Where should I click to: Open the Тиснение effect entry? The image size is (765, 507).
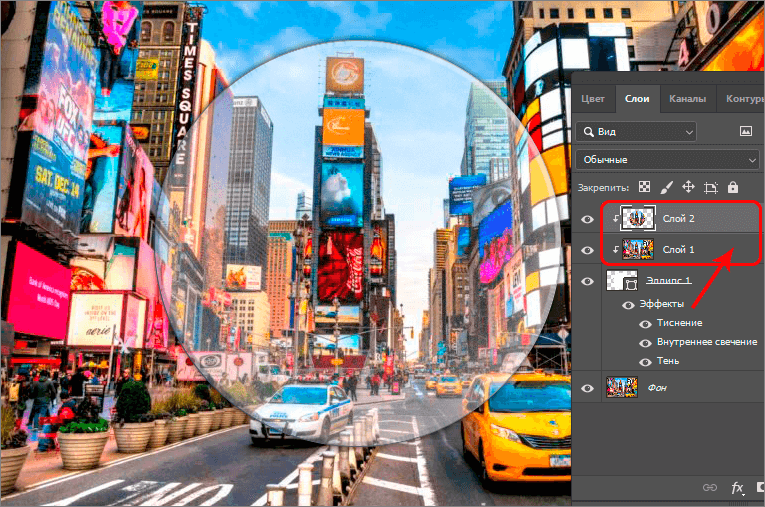point(680,323)
